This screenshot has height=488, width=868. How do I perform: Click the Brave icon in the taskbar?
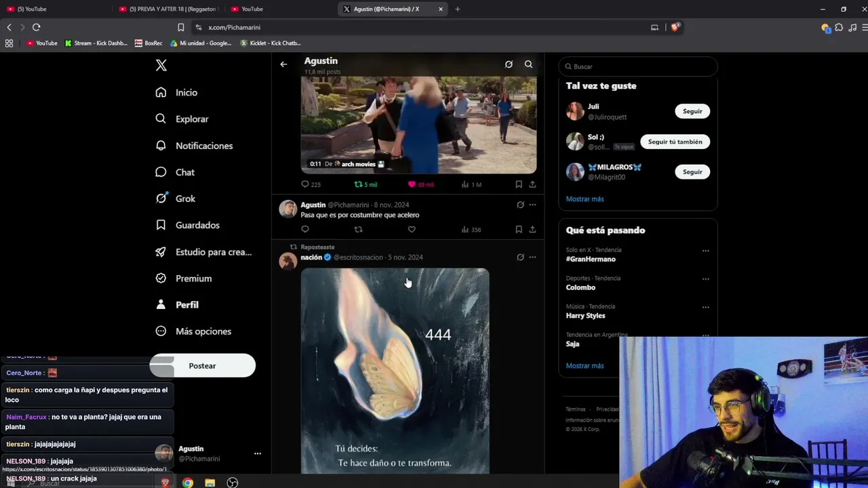pyautogui.click(x=165, y=483)
